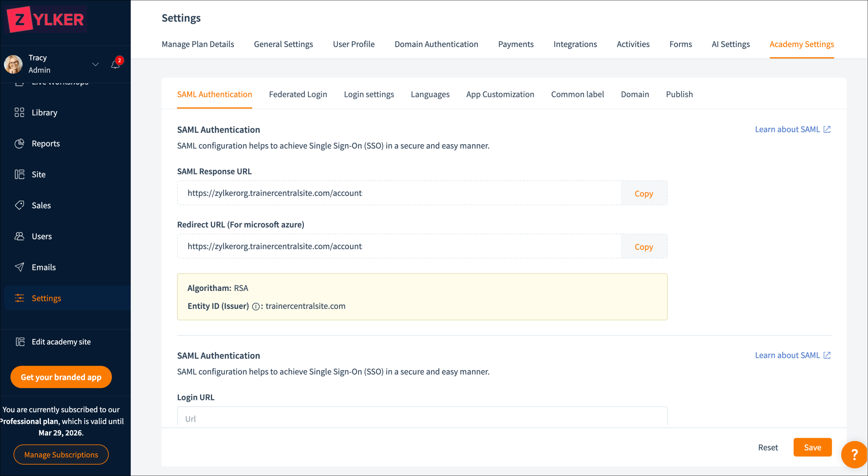Open the Domain Authentication settings tab
This screenshot has width=868, height=476.
point(436,44)
